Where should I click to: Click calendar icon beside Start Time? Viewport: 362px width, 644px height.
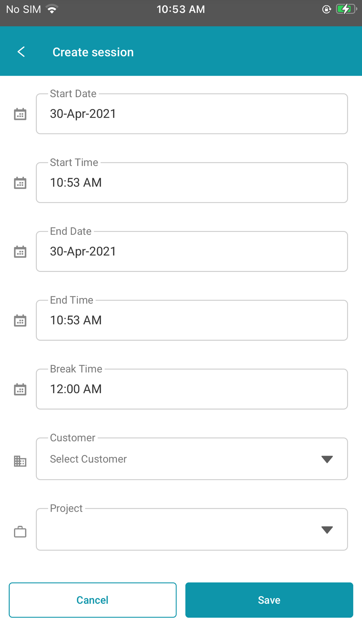[20, 183]
